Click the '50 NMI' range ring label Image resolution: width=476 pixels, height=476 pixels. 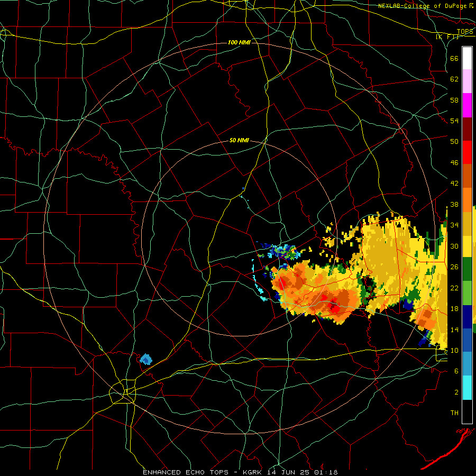tap(239, 140)
